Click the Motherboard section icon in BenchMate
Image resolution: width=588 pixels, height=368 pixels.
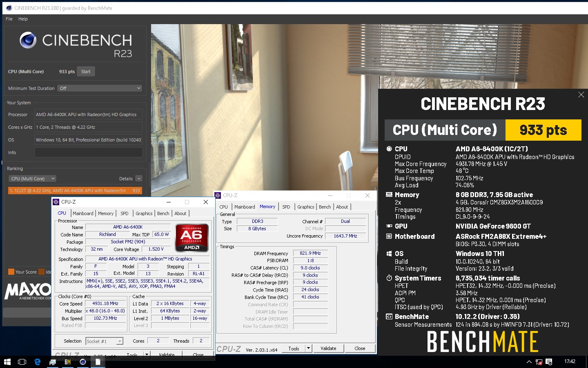click(x=389, y=236)
